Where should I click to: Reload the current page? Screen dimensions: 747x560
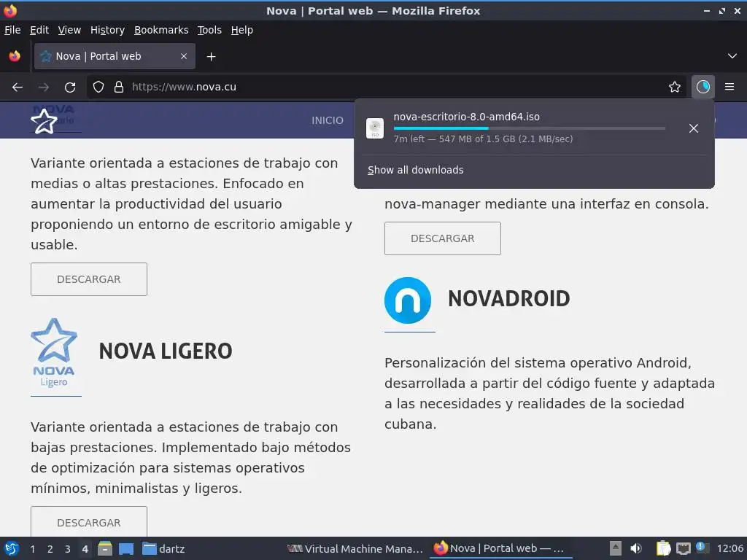click(x=70, y=87)
